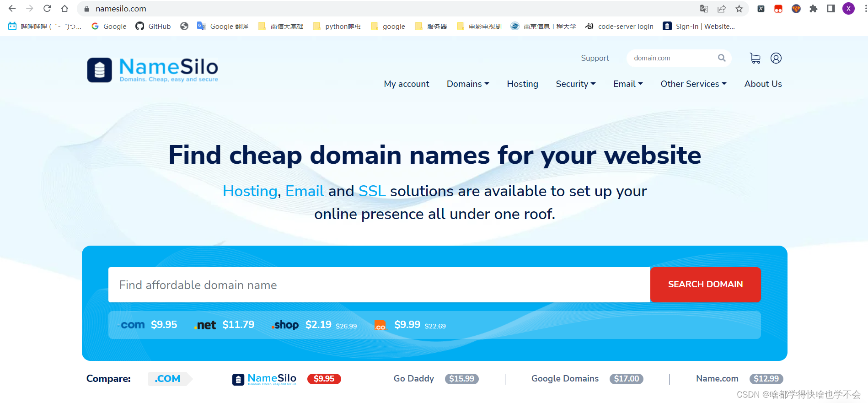This screenshot has height=403, width=868.
Task: Click the globe icon bookmark
Action: point(184,27)
